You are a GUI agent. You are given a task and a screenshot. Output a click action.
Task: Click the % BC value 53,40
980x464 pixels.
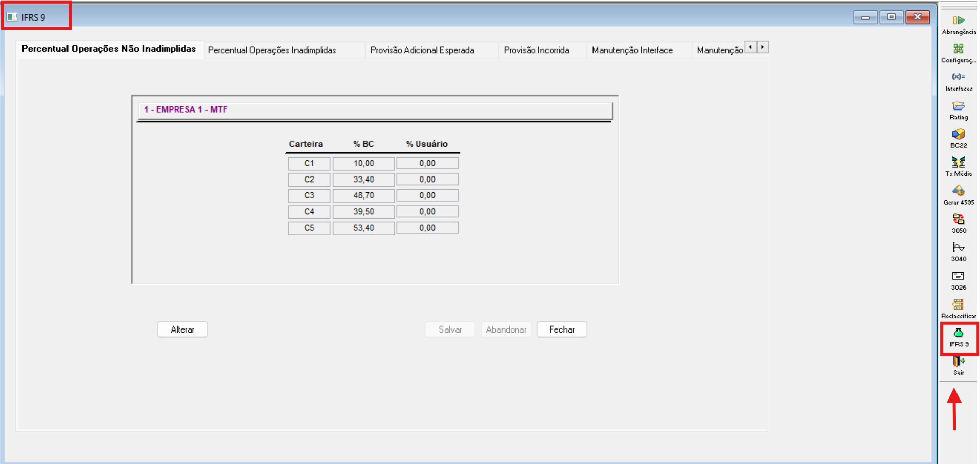[363, 228]
